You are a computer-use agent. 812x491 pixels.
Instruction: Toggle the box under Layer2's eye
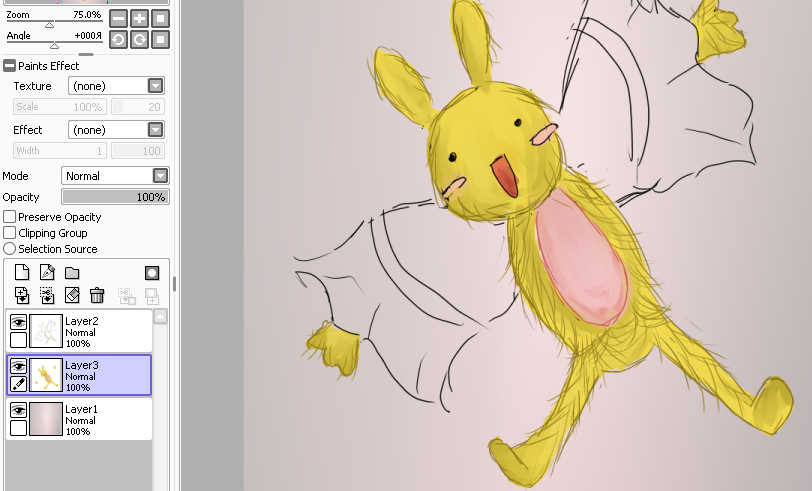click(18, 340)
